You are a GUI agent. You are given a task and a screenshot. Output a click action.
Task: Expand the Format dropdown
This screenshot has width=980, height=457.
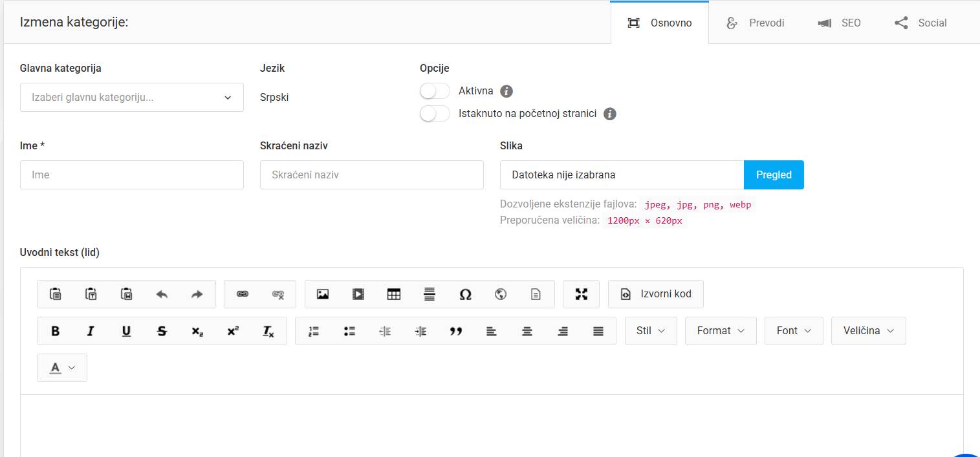point(721,331)
